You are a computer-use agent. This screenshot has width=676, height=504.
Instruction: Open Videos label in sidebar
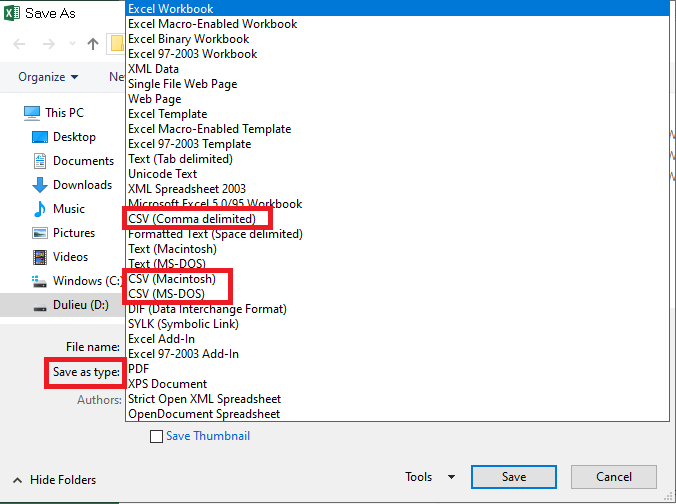point(70,257)
